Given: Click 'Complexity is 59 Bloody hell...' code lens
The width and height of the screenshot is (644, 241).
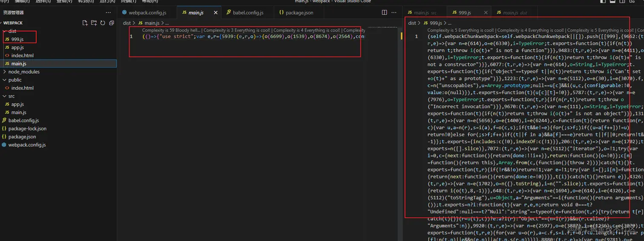Looking at the screenshot, I should click(x=171, y=30).
